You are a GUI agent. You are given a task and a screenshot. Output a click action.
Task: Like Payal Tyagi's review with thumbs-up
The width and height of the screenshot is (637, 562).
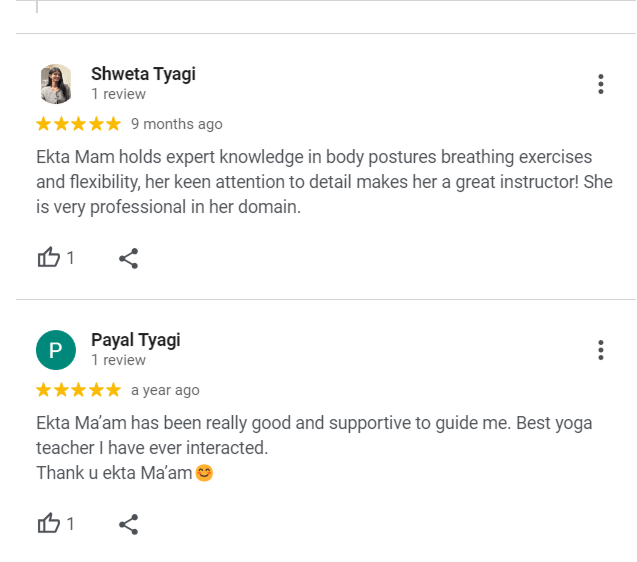pos(48,523)
